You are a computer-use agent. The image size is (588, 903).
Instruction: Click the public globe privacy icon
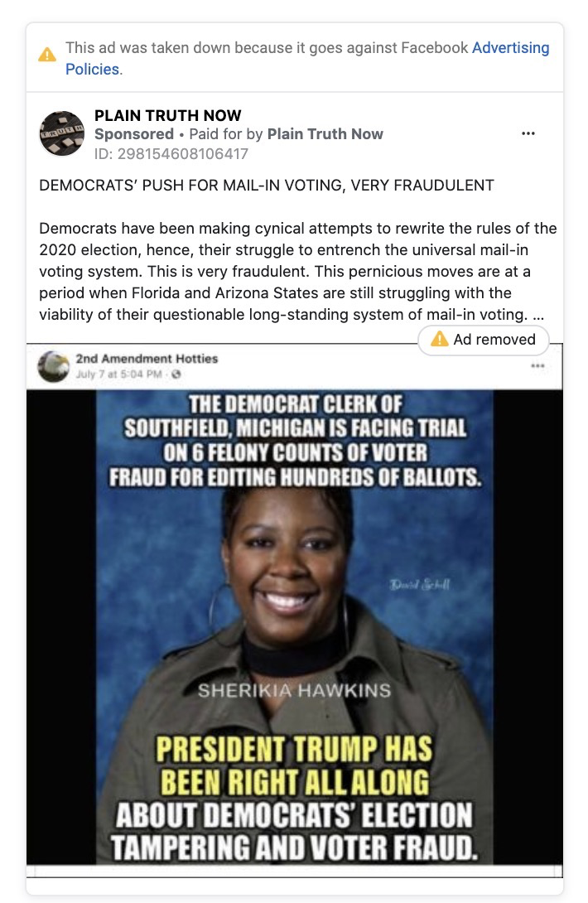[x=176, y=374]
